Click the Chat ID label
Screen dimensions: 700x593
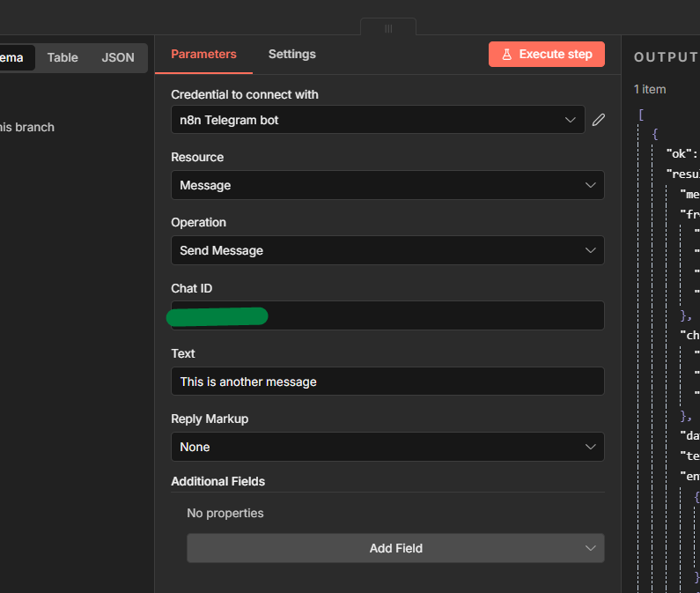pos(192,288)
